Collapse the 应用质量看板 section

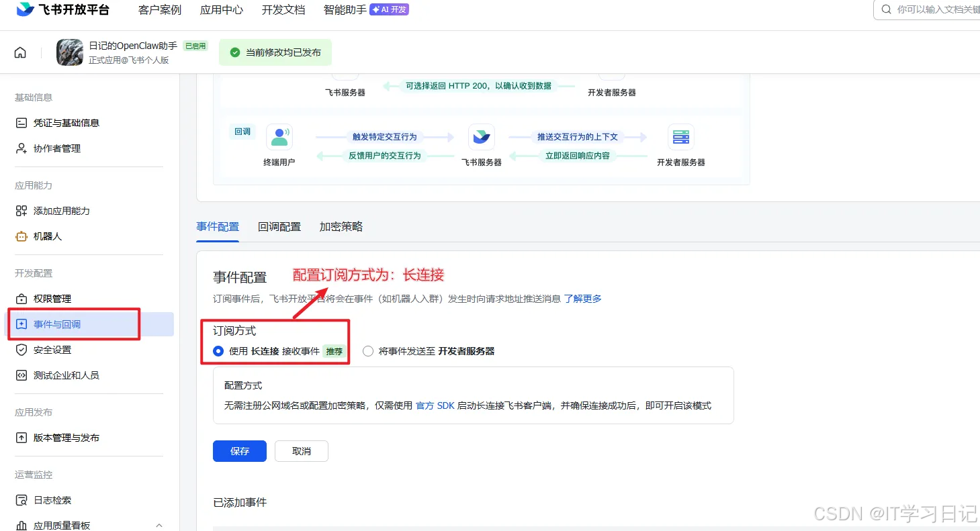point(159,525)
